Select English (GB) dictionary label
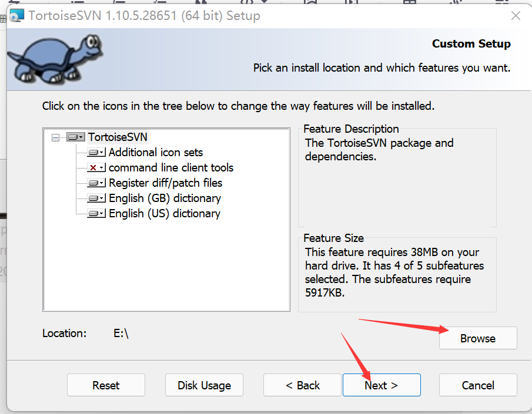This screenshot has width=532, height=414. 165,198
